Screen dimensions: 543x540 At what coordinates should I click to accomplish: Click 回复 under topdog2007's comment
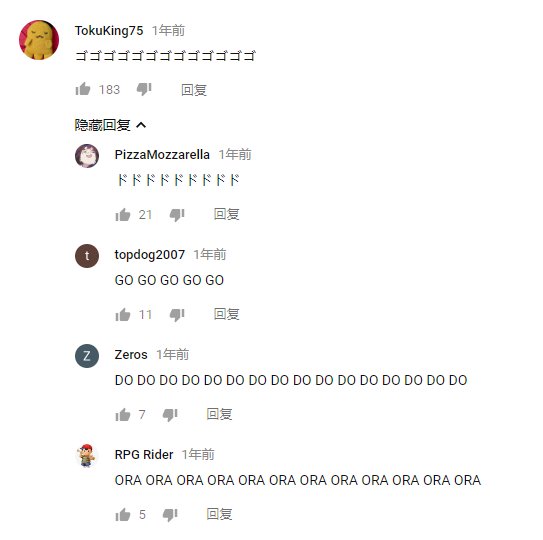pyautogui.click(x=226, y=314)
